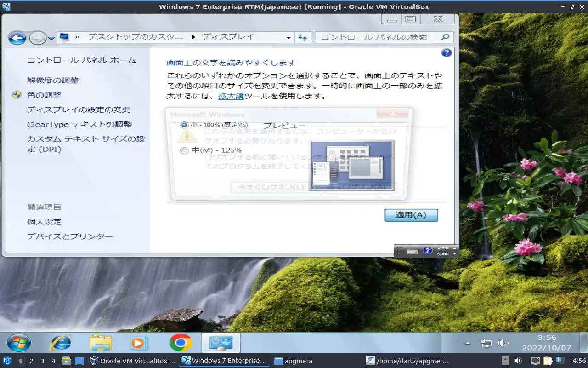Click the display preview thumbnail image
The height and width of the screenshot is (368, 588).
[x=352, y=165]
